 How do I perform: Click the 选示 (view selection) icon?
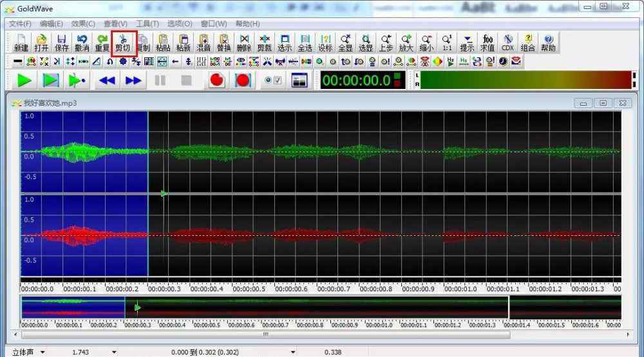point(285,43)
